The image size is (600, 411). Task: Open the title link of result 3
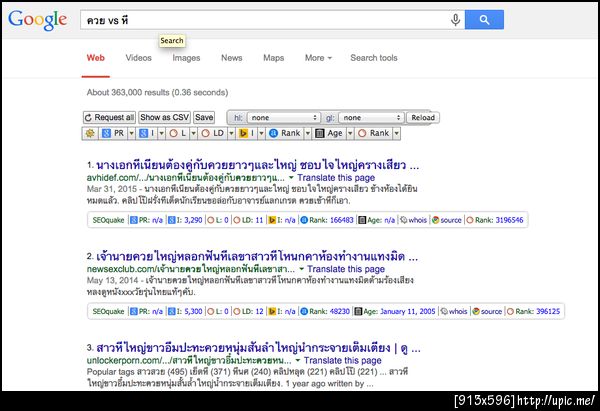[x=258, y=348]
